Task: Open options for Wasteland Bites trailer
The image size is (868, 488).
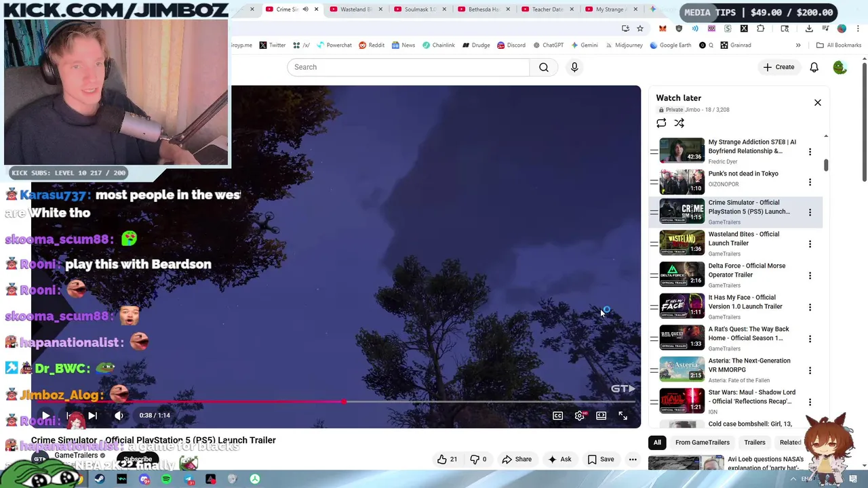Action: pos(810,244)
